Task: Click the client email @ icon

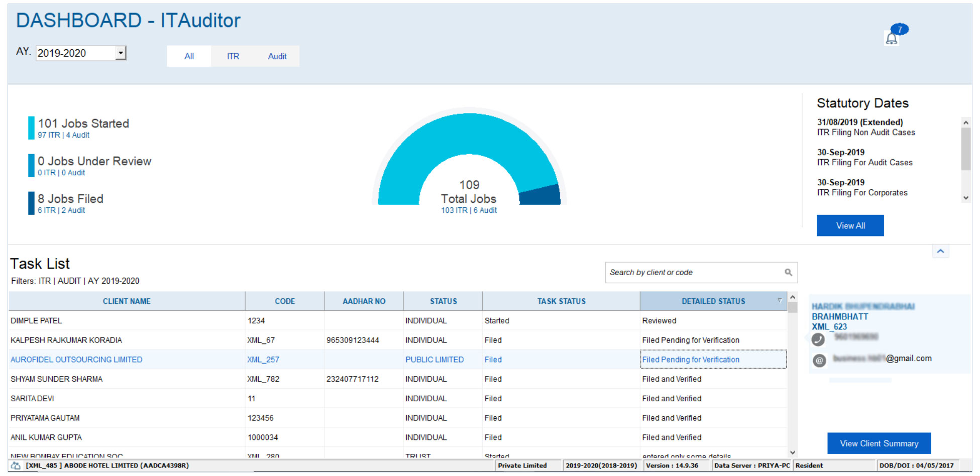Action: (819, 360)
